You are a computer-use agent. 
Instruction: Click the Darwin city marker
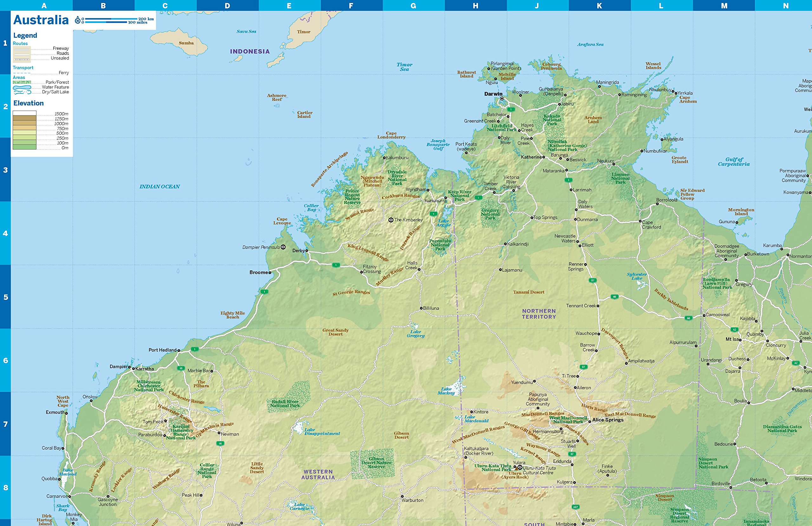[x=502, y=99]
